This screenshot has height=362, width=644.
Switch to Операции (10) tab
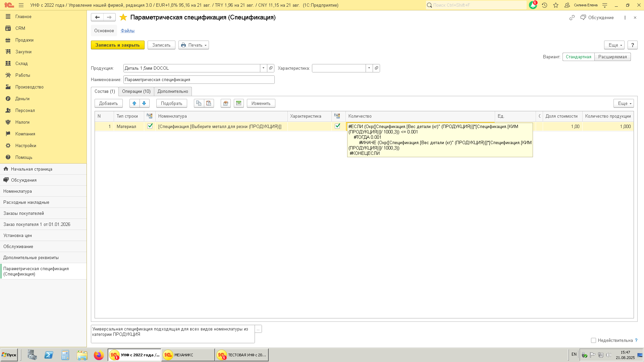pyautogui.click(x=136, y=91)
